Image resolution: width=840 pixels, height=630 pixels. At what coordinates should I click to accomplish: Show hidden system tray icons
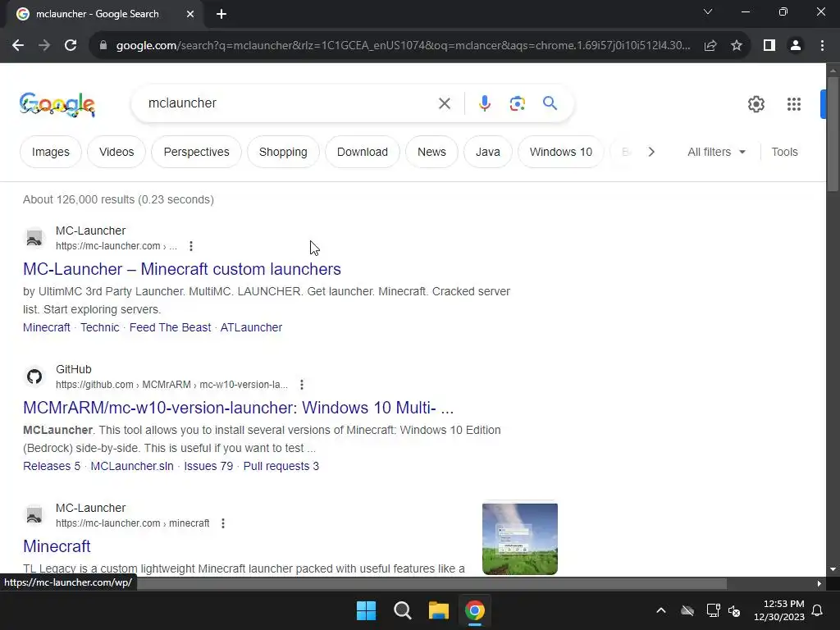coord(661,610)
